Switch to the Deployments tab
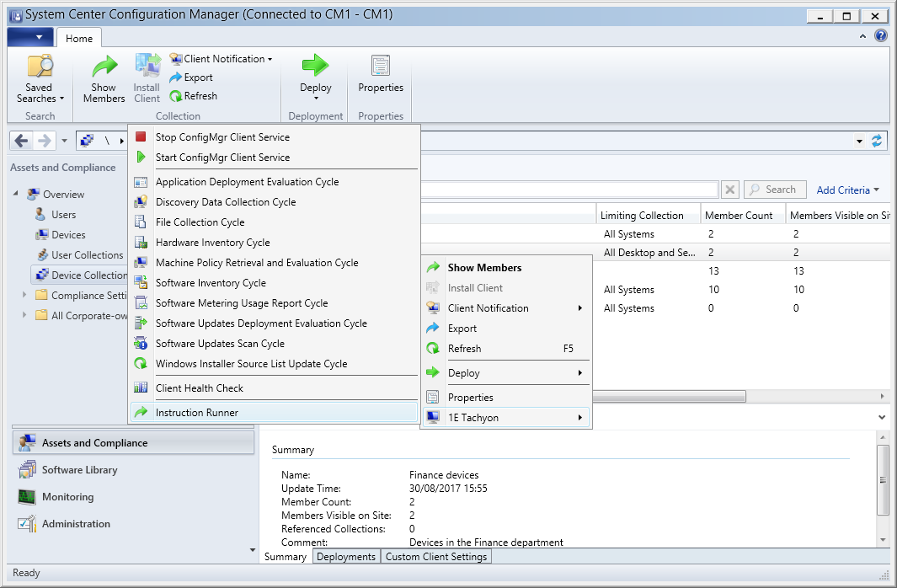This screenshot has width=897, height=588. tap(346, 557)
